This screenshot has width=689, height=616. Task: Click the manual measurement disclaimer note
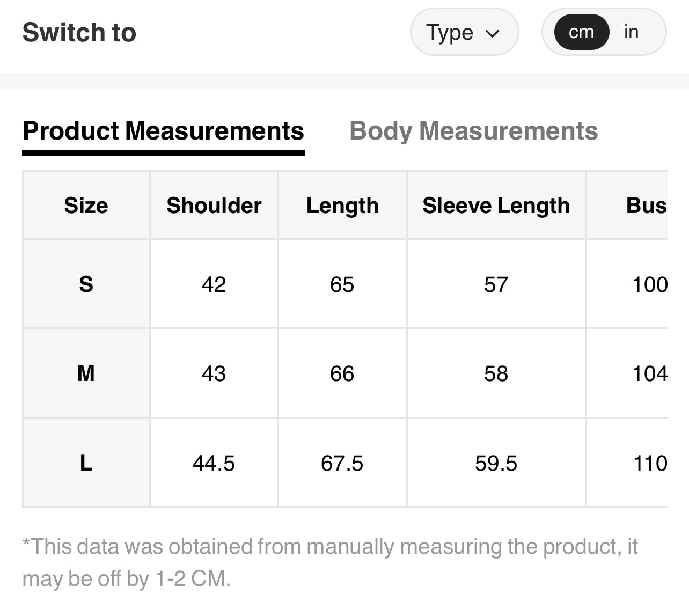click(x=329, y=562)
